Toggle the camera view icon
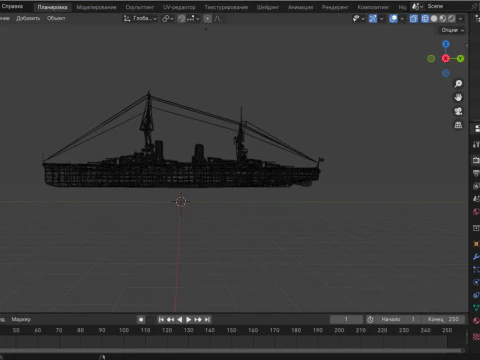 click(458, 111)
